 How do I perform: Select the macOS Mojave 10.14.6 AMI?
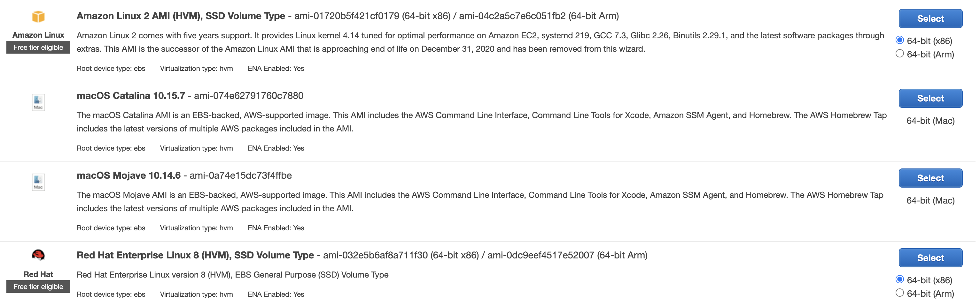pos(930,178)
